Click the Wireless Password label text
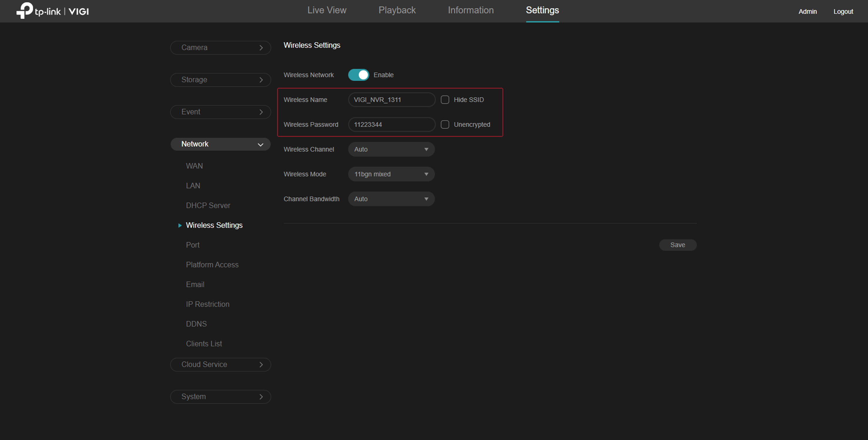The height and width of the screenshot is (440, 868). click(x=311, y=124)
